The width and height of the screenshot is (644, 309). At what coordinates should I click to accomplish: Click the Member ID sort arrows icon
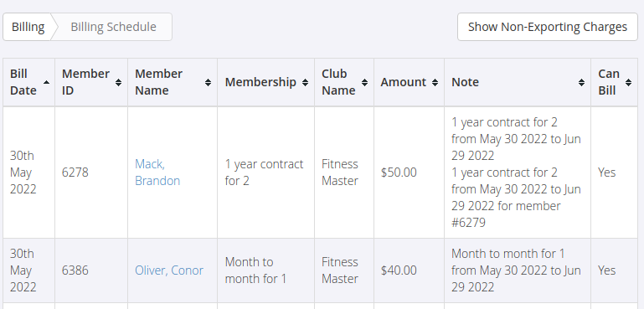point(118,82)
